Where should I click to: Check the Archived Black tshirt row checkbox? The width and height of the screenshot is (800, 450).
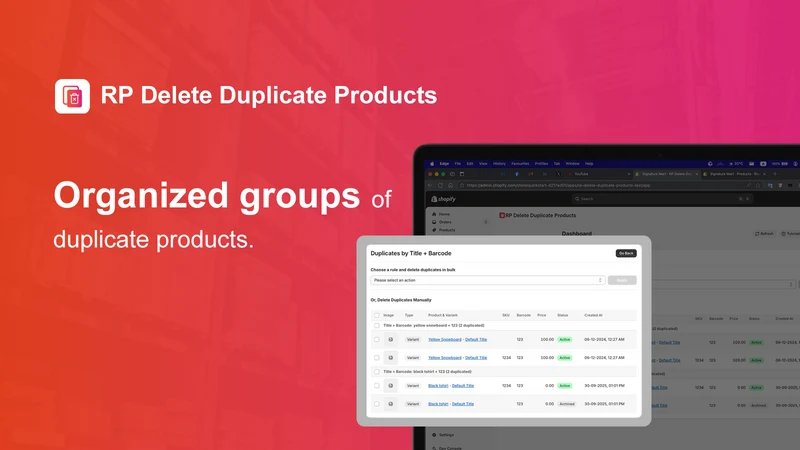tap(377, 404)
